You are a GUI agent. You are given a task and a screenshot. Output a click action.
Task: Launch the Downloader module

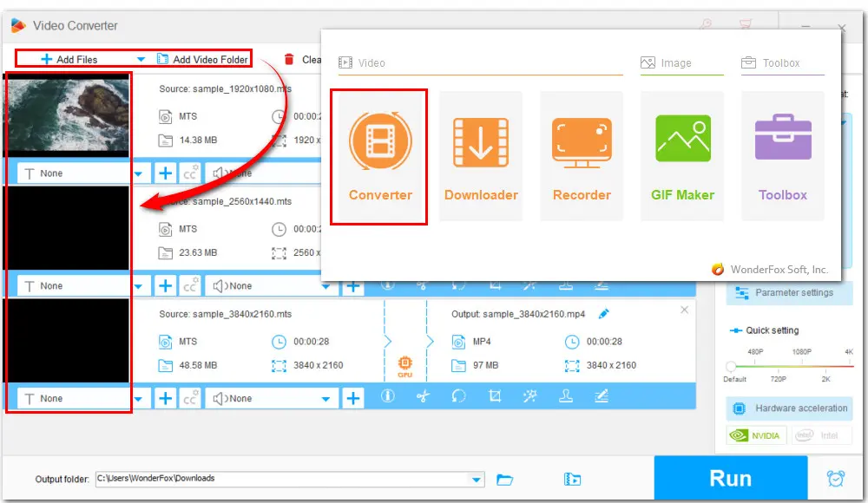[x=481, y=157]
